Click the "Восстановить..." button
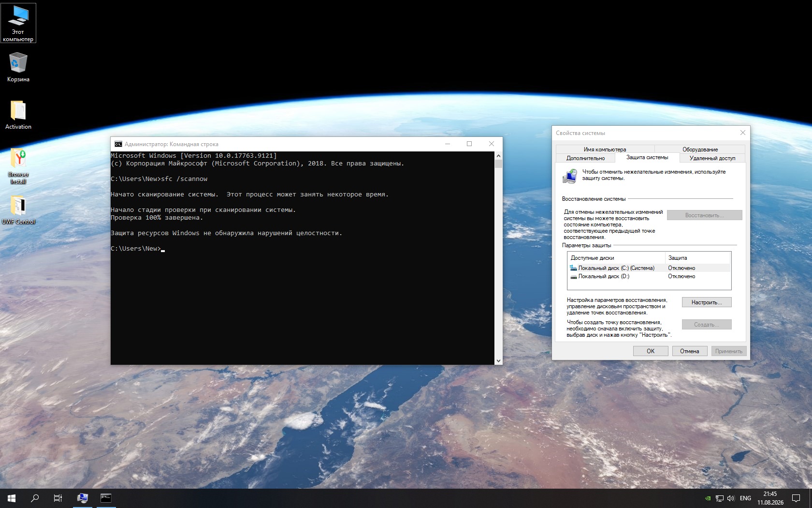Image resolution: width=812 pixels, height=508 pixels. 704,215
